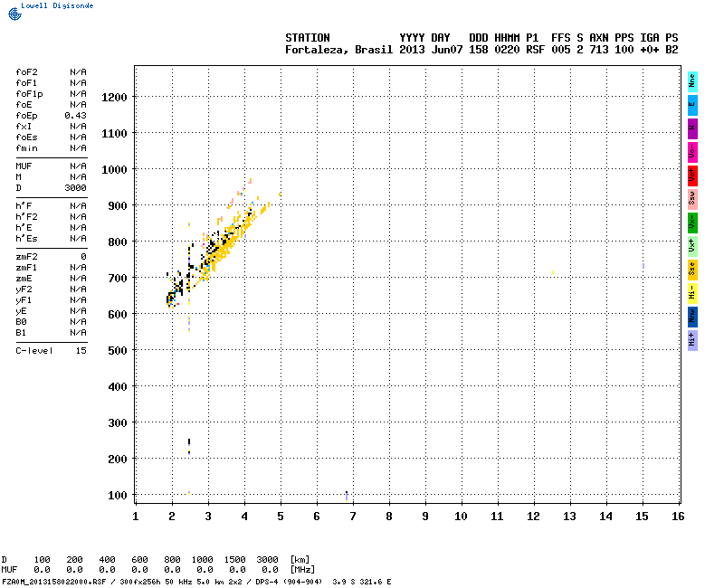Image resolution: width=724 pixels, height=588 pixels.
Task: Click the C-level value 15
Action: (81, 351)
